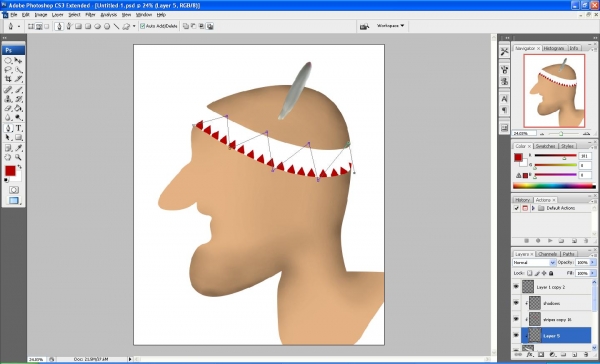The height and width of the screenshot is (364, 600).
Task: Toggle Default Actions item on/off
Action: click(517, 208)
